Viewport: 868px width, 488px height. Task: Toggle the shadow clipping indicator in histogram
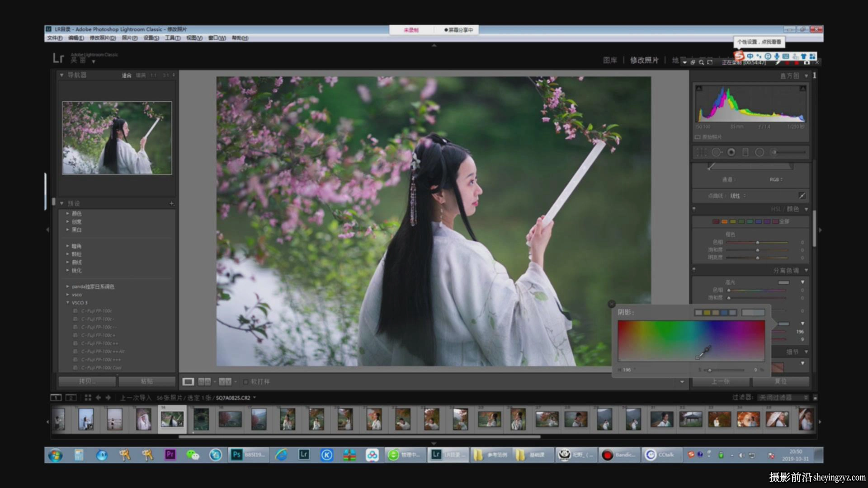(699, 88)
